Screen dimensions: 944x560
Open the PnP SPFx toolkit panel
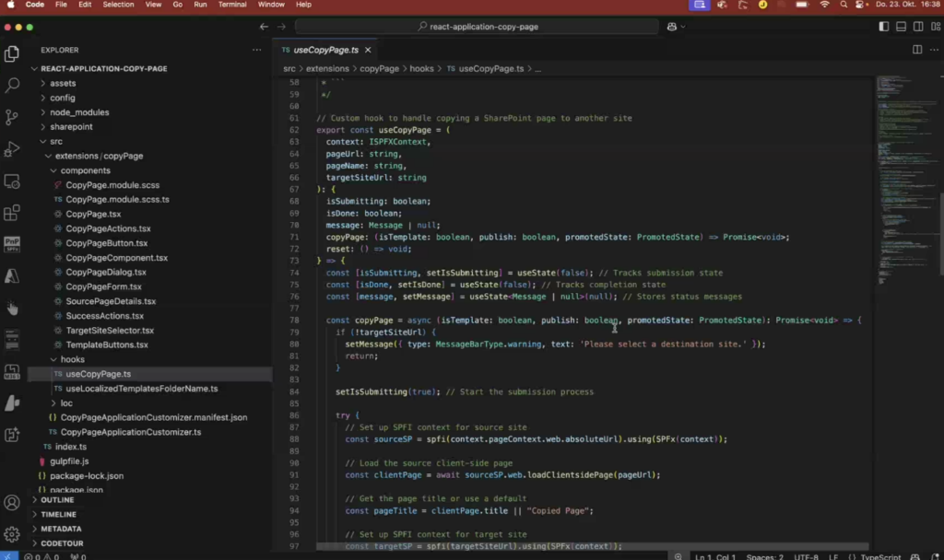point(12,244)
